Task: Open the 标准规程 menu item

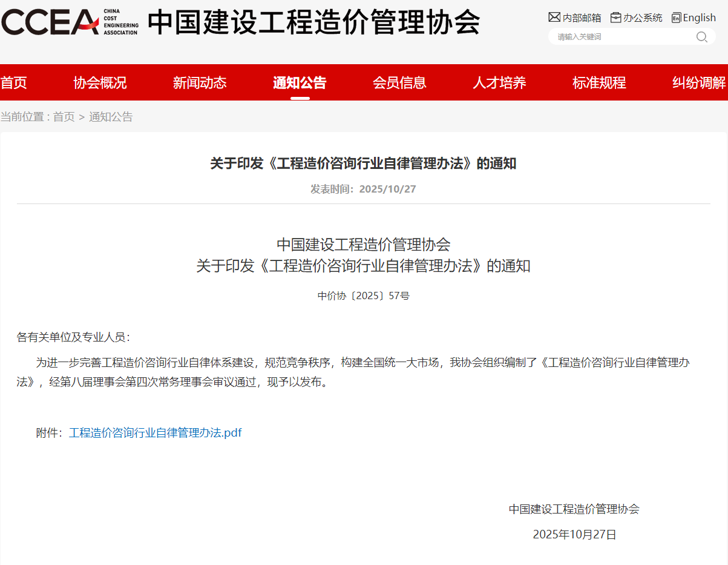Action: click(x=599, y=83)
